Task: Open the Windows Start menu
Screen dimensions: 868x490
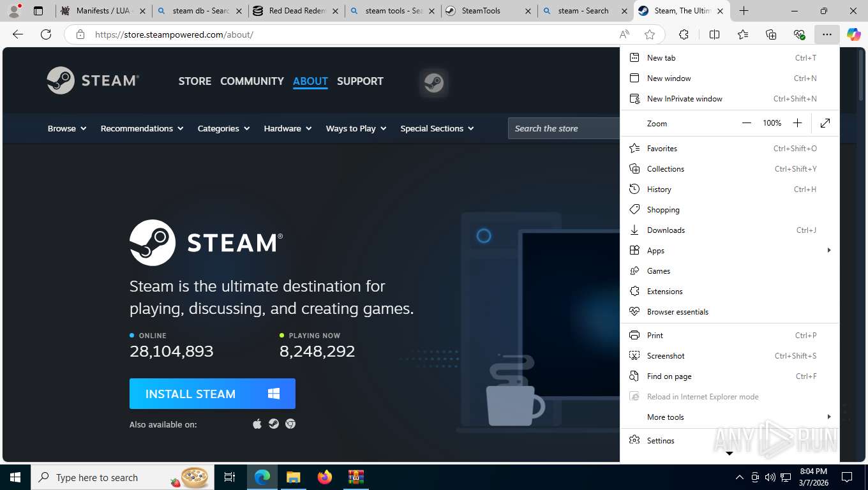Action: click(x=15, y=477)
